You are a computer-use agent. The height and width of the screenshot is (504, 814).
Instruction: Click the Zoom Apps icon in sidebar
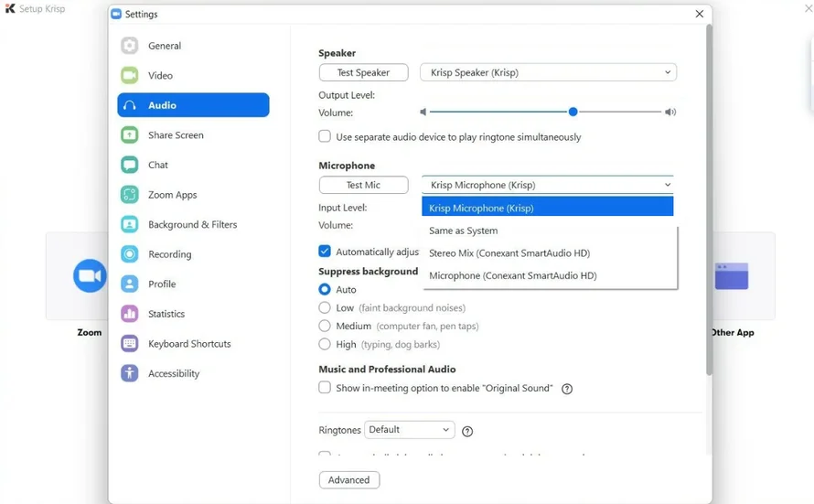tap(129, 195)
